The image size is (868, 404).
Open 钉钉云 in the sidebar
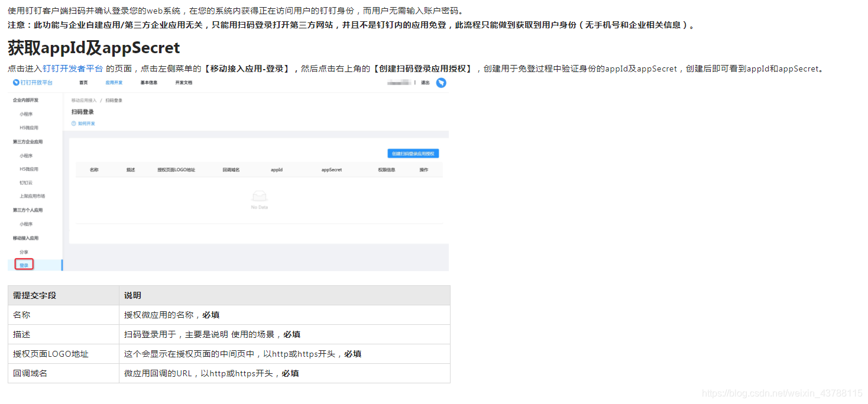[26, 183]
